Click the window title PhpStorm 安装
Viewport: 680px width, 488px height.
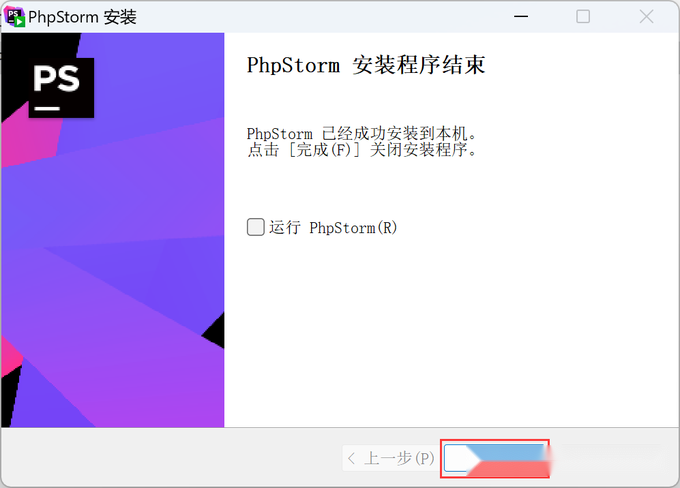click(x=82, y=17)
